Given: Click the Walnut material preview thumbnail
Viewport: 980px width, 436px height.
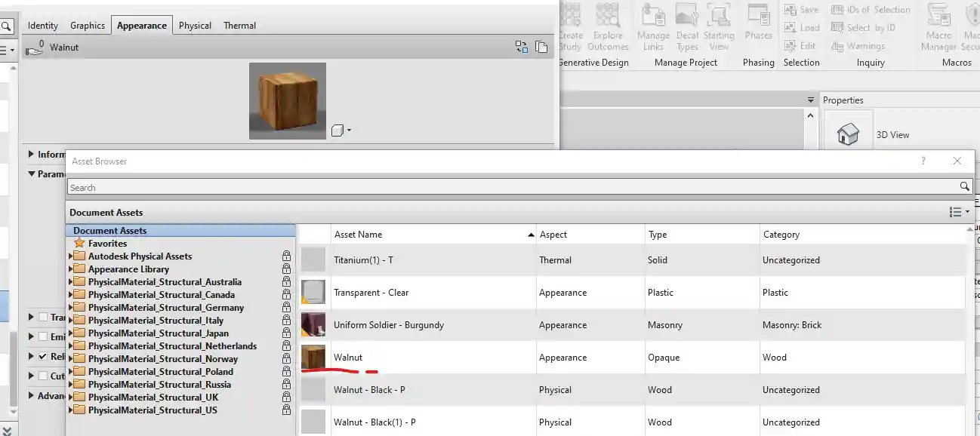Looking at the screenshot, I should (287, 100).
